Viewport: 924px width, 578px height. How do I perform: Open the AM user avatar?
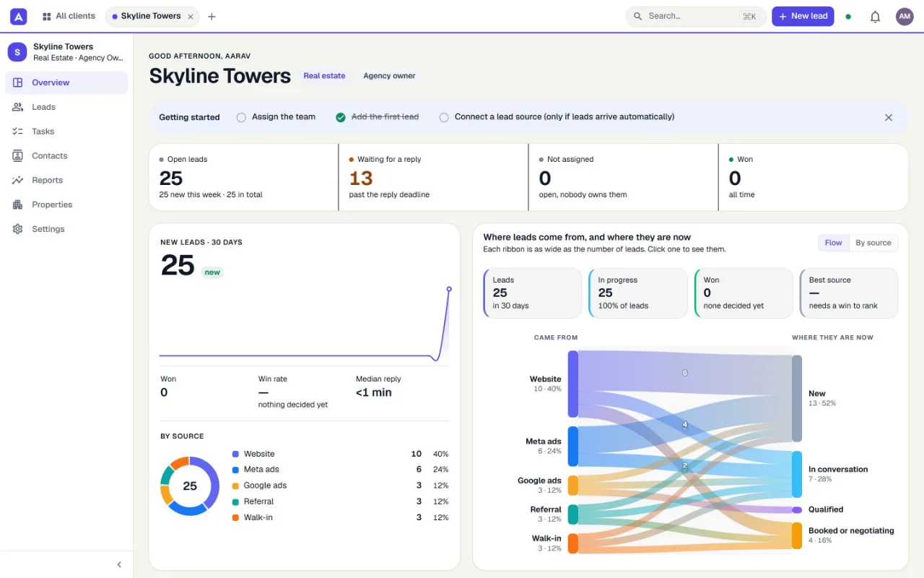[x=905, y=17]
